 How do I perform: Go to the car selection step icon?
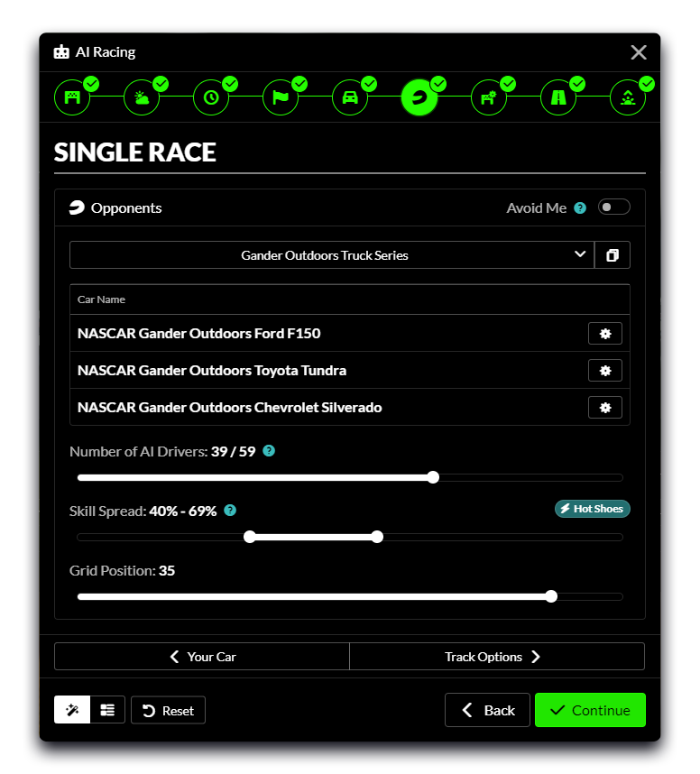pos(350,97)
